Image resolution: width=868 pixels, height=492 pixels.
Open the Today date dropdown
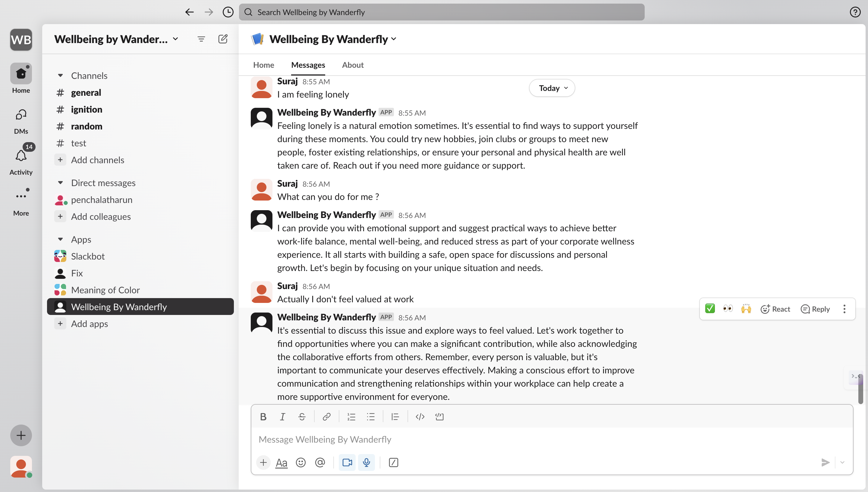point(552,88)
